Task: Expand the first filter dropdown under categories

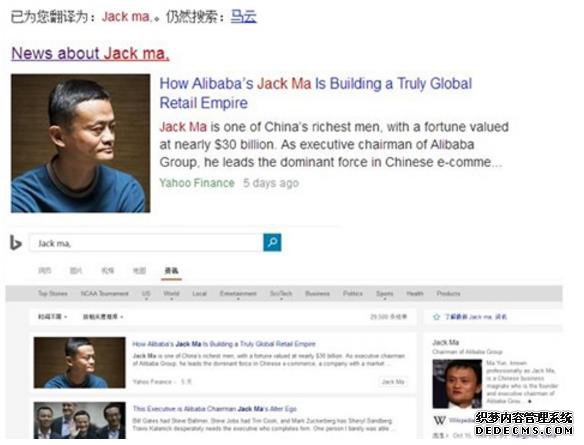Action: pos(53,317)
